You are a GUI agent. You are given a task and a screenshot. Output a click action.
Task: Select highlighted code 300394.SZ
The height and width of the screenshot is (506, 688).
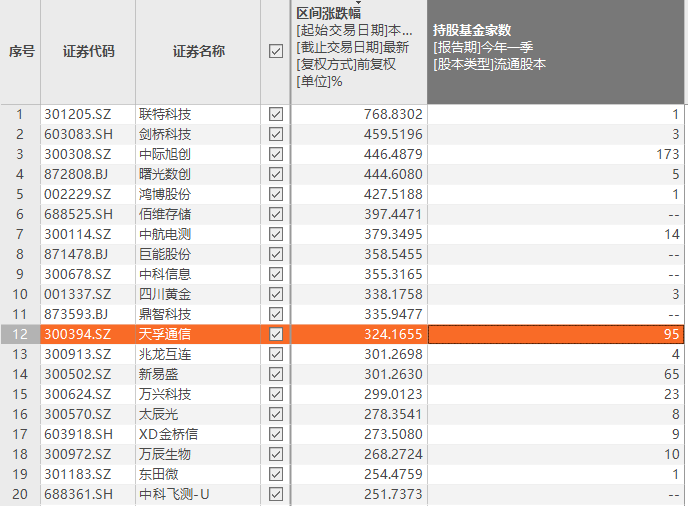(78, 334)
